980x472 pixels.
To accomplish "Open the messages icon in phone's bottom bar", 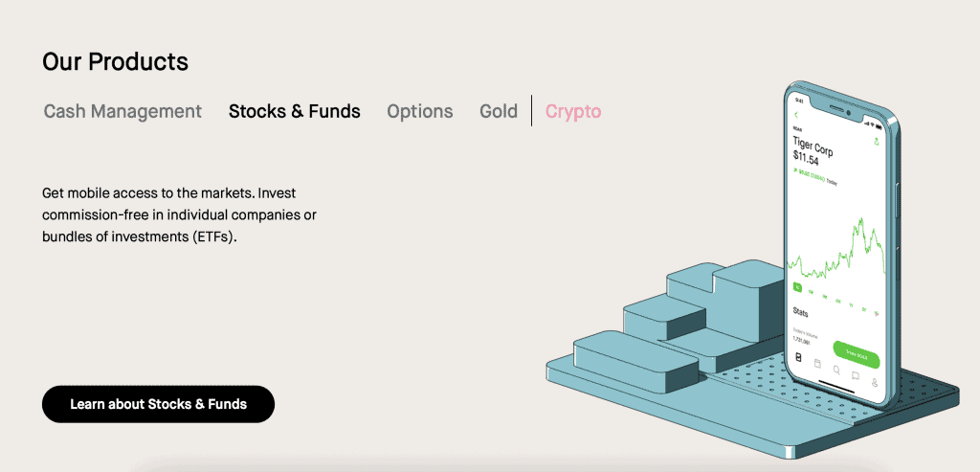I will point(856,375).
